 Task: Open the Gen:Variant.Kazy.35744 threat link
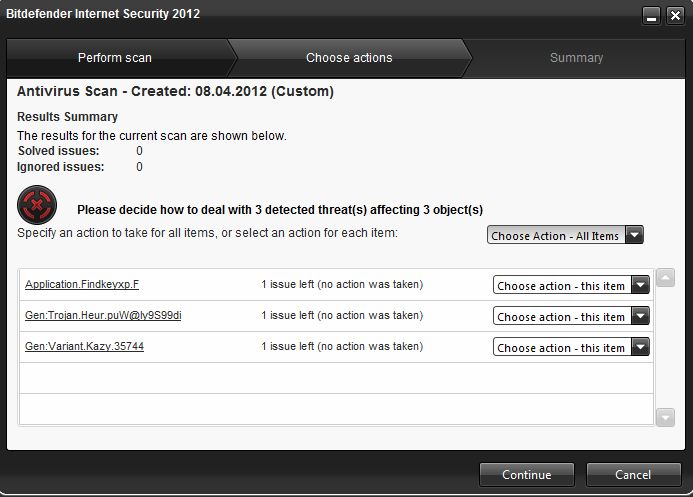[x=84, y=346]
